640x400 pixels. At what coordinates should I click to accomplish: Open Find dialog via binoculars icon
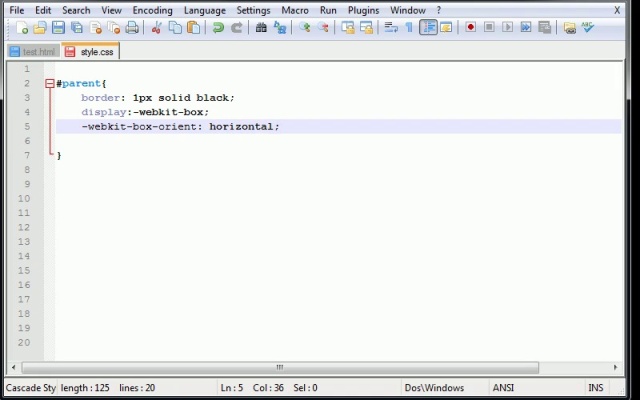pos(261,28)
